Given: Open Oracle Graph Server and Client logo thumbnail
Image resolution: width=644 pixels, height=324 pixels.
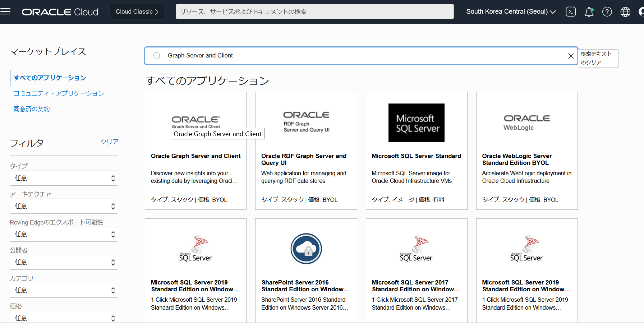Looking at the screenshot, I should 196,122.
